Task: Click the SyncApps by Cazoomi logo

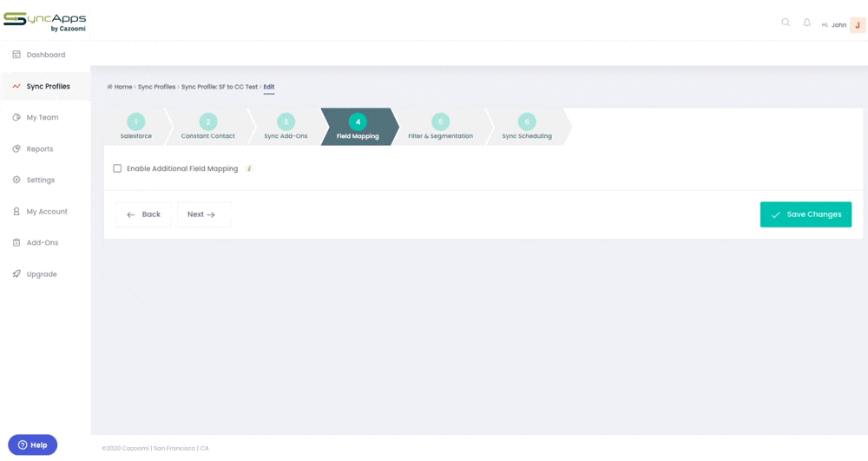Action: point(45,22)
